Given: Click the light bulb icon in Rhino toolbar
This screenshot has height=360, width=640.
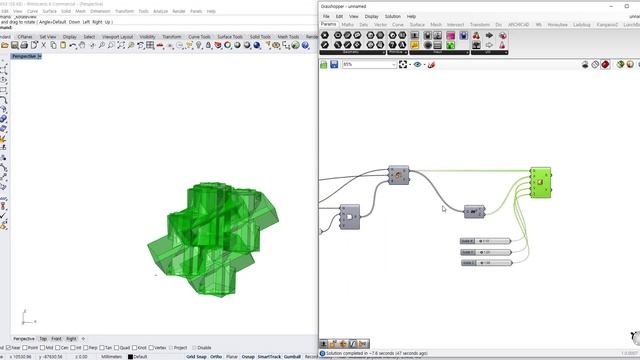Looking at the screenshot, I should point(199,45).
